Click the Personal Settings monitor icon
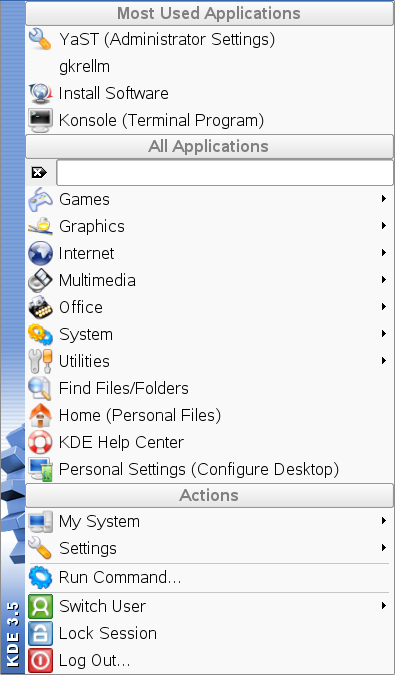This screenshot has height=675, width=395. tap(40, 469)
